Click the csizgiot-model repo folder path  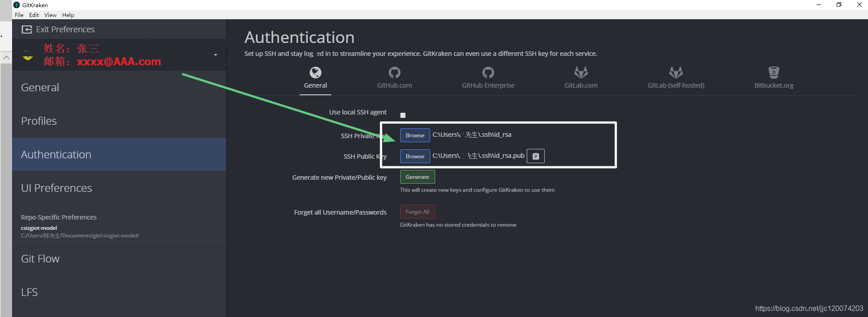(80, 236)
